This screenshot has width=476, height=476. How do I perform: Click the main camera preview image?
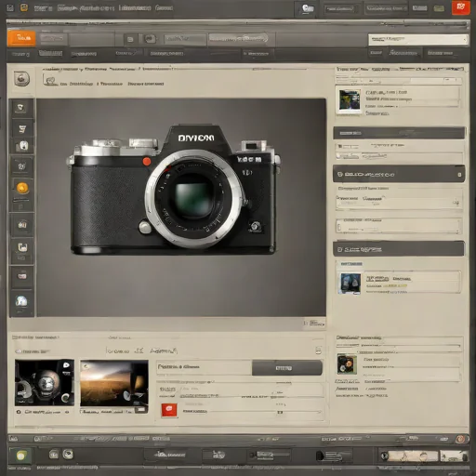point(181,207)
